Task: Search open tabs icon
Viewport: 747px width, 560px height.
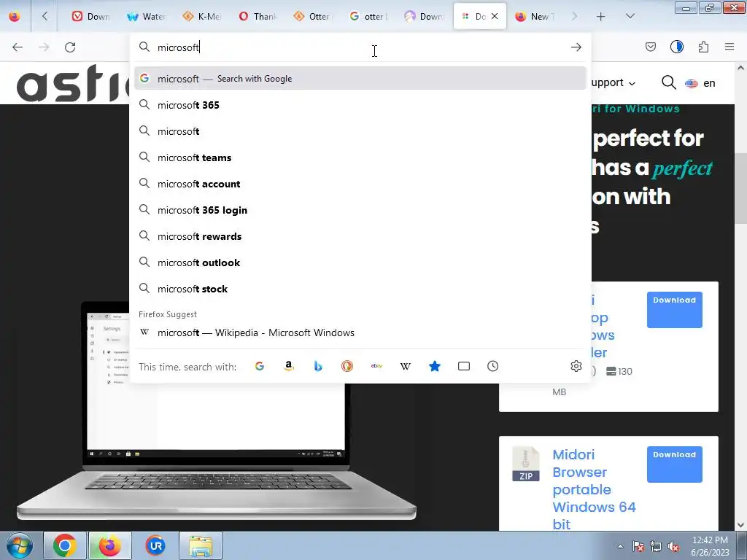Action: click(463, 366)
